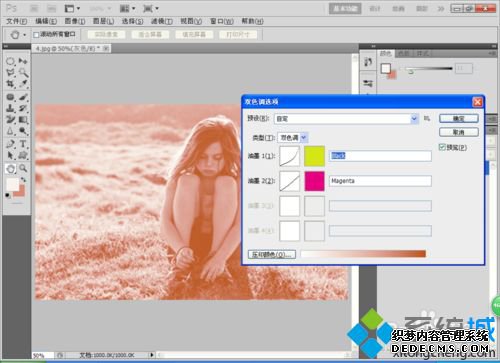Click the Fit Screen button in options bar
The height and width of the screenshot is (363, 500).
150,35
